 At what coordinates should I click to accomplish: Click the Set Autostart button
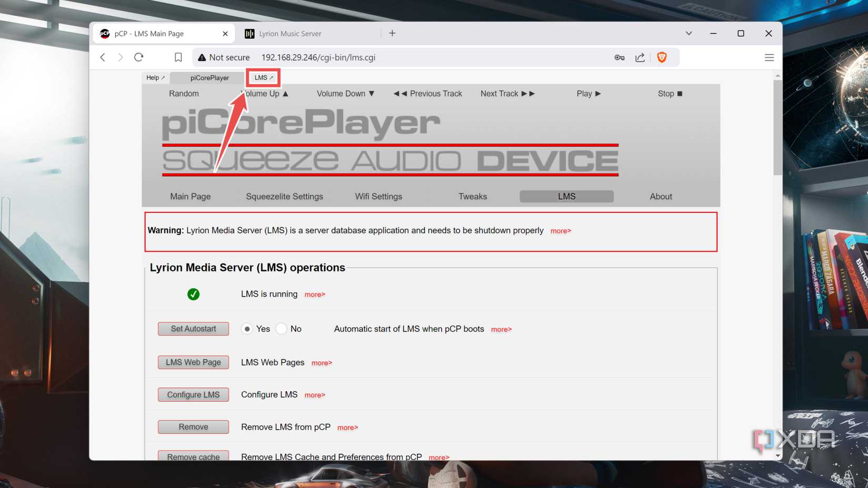pos(193,328)
